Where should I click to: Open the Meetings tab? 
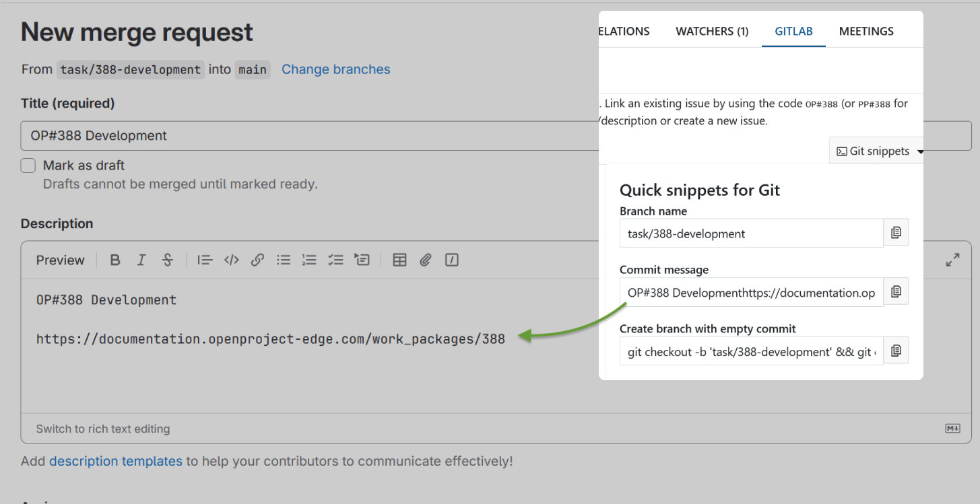tap(866, 32)
